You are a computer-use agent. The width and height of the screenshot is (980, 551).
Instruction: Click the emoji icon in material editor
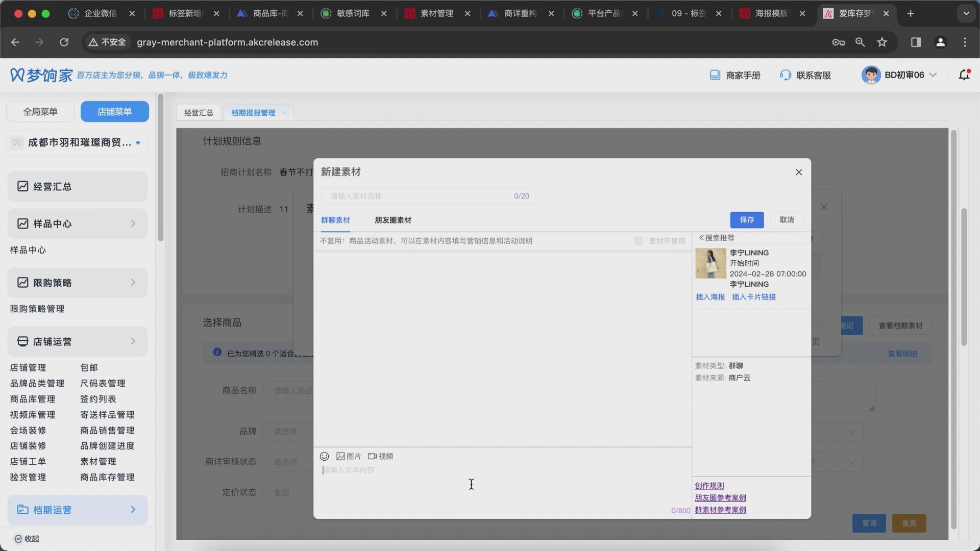[x=325, y=456]
